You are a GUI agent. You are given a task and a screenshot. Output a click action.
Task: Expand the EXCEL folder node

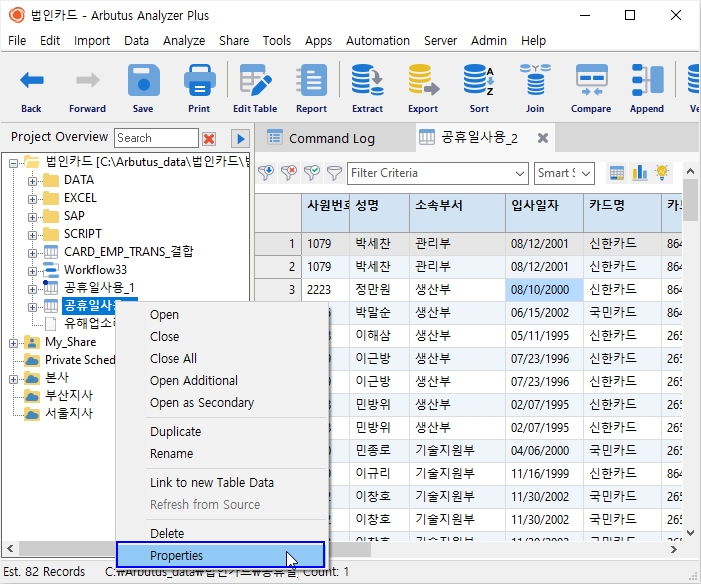32,199
